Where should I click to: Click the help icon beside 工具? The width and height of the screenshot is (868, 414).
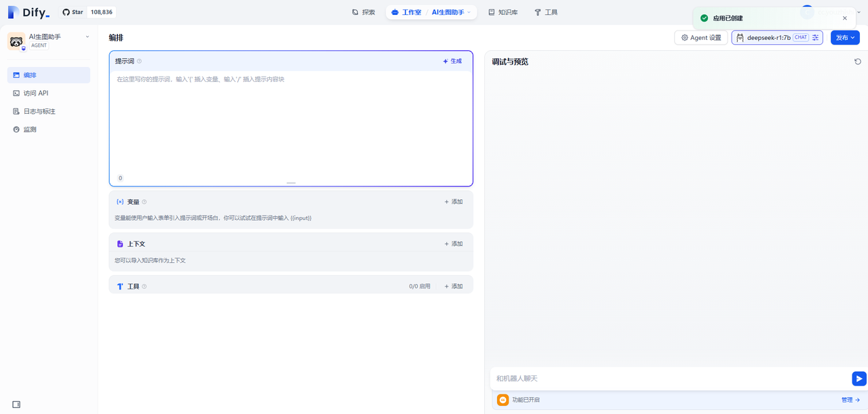pos(144,287)
